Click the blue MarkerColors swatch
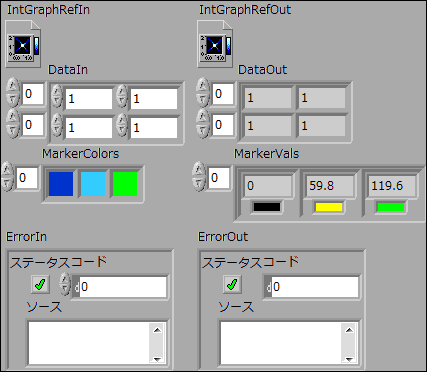 [x=61, y=184]
